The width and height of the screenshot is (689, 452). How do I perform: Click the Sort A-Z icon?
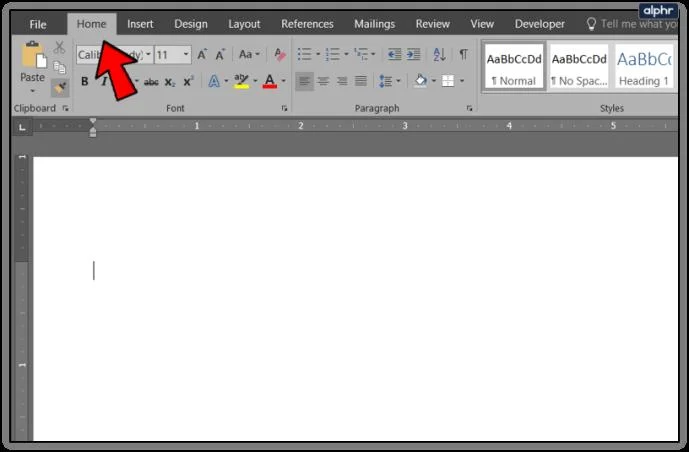439,54
